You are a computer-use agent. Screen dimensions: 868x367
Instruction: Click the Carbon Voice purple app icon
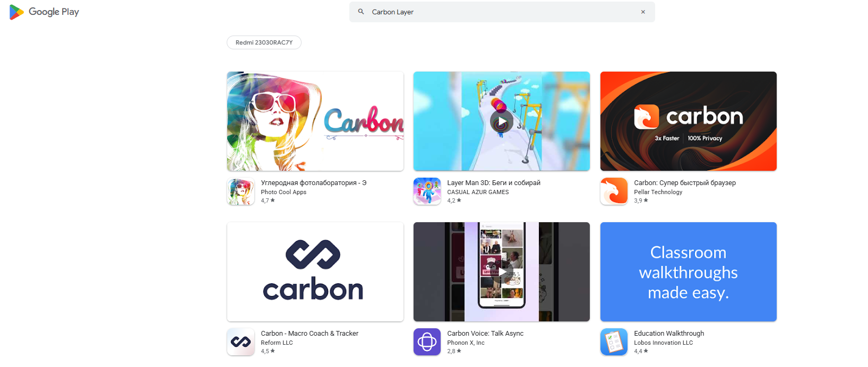[x=427, y=342]
